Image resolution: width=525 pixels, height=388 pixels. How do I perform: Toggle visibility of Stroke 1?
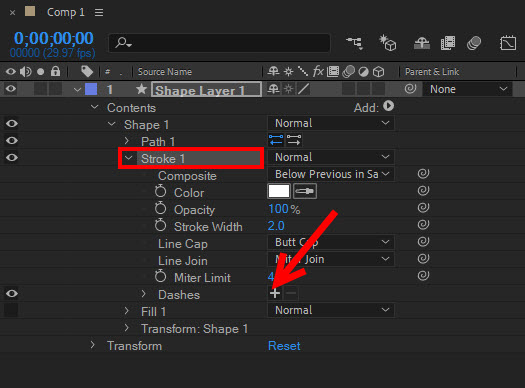coord(12,157)
